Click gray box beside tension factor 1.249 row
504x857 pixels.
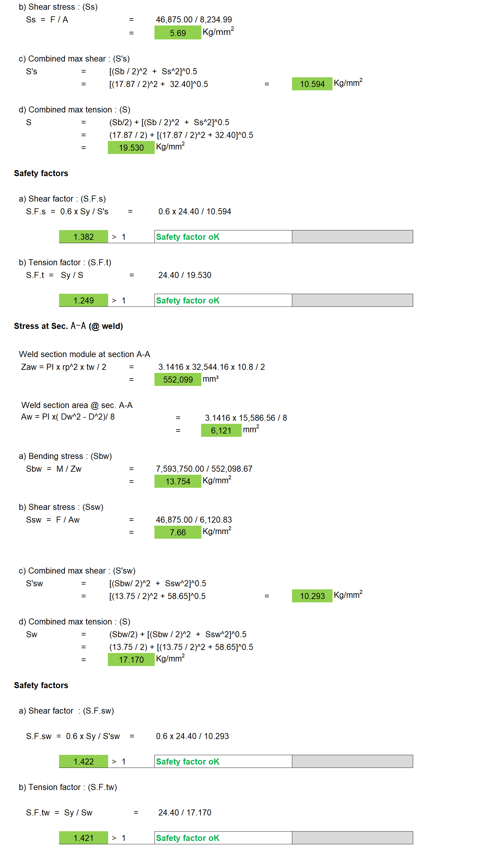pyautogui.click(x=353, y=300)
